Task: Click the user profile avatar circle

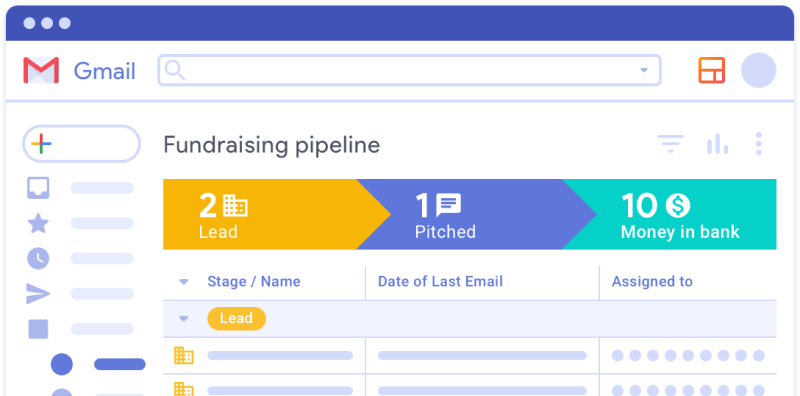Action: 759,70
